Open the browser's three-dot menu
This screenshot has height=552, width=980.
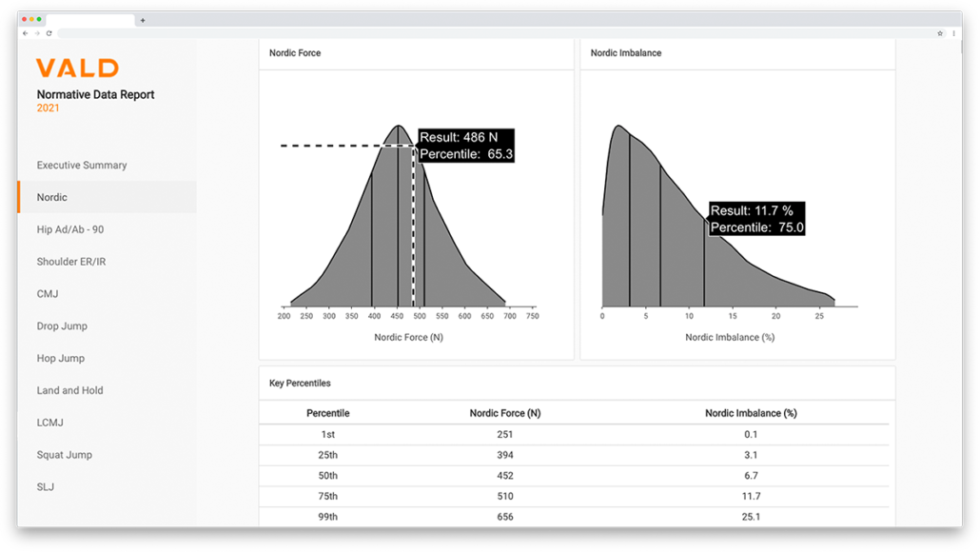(953, 33)
